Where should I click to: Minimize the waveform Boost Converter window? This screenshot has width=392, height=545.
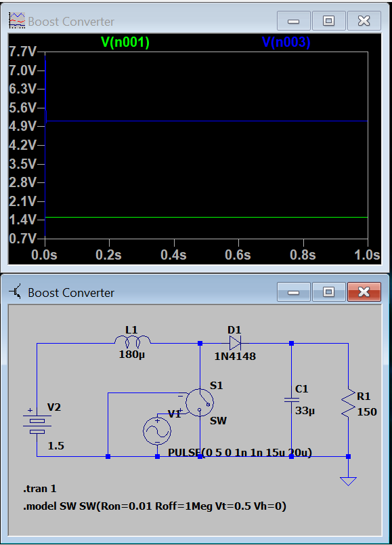(x=294, y=21)
